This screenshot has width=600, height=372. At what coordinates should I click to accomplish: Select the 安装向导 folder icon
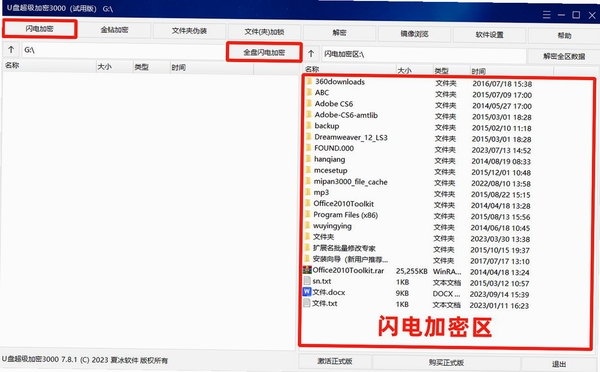tap(307, 259)
